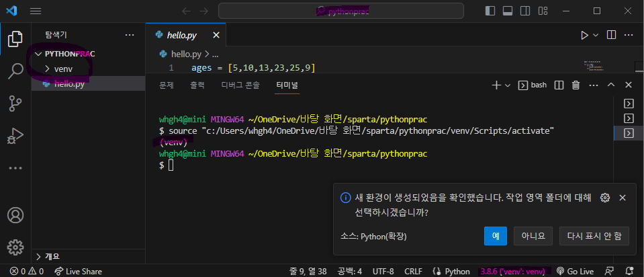This screenshot has width=644, height=277.
Task: Open the Manage gear in activity bar
Action: [x=15, y=247]
